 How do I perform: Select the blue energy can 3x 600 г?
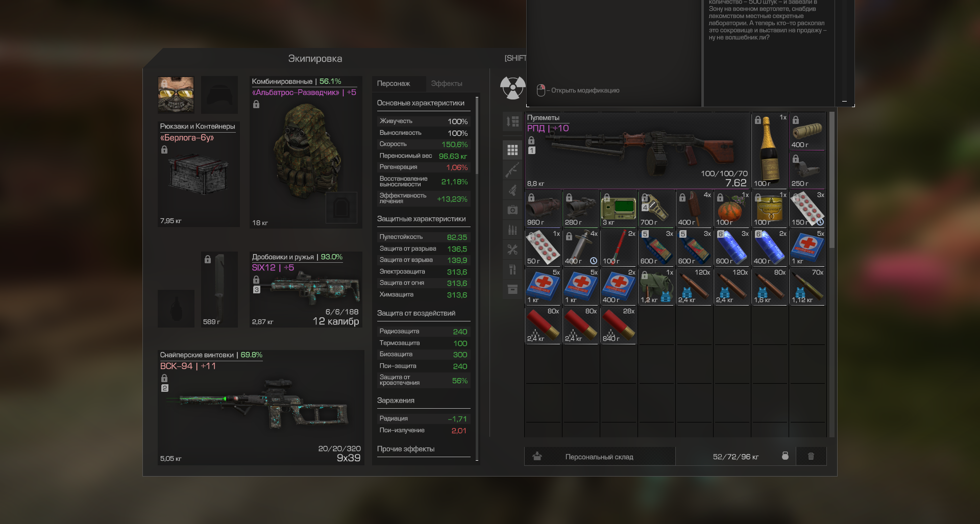(x=732, y=248)
